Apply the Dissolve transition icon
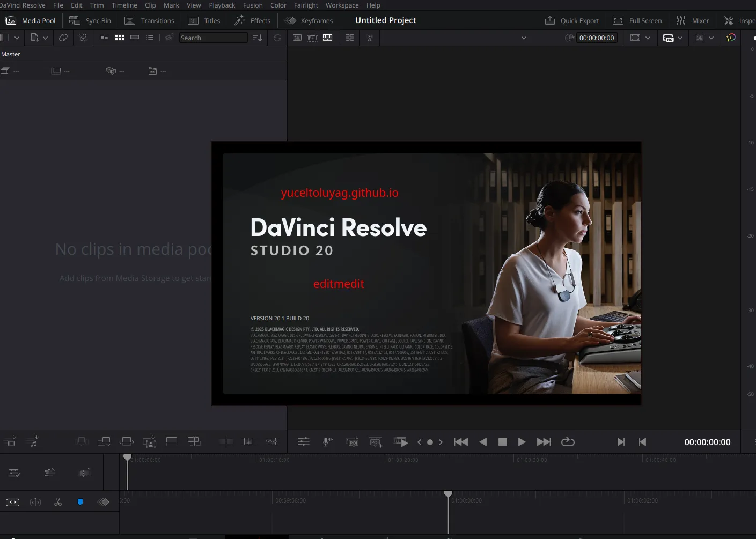Screen dimensions: 756x539 (248, 441)
